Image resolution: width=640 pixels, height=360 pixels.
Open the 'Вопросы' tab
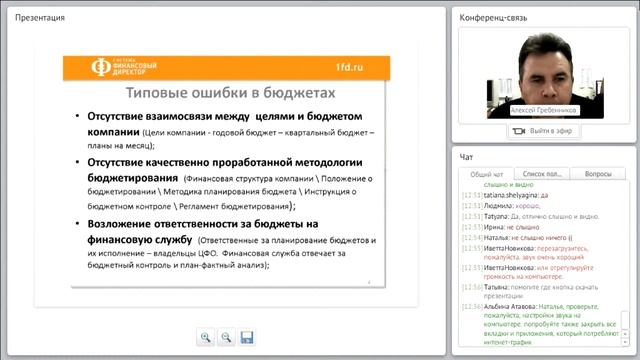point(598,173)
